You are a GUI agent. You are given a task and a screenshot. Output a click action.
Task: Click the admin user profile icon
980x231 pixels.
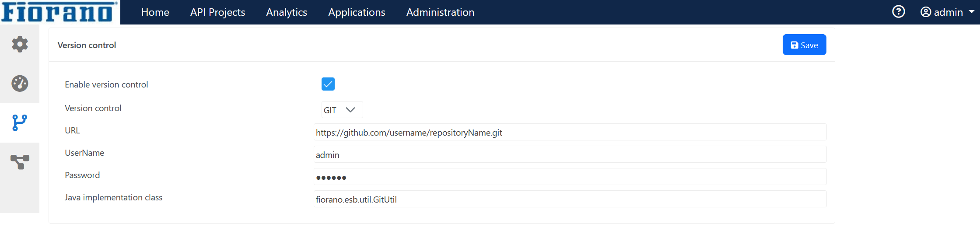925,12
